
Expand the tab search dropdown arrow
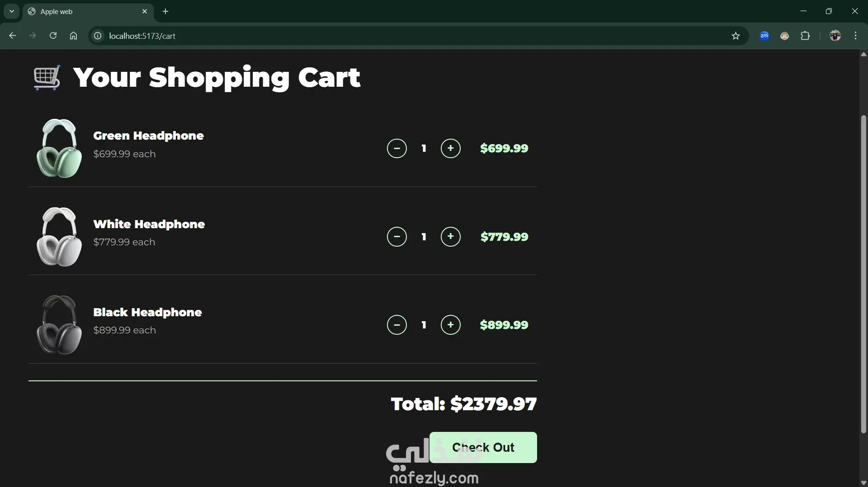coord(12,11)
